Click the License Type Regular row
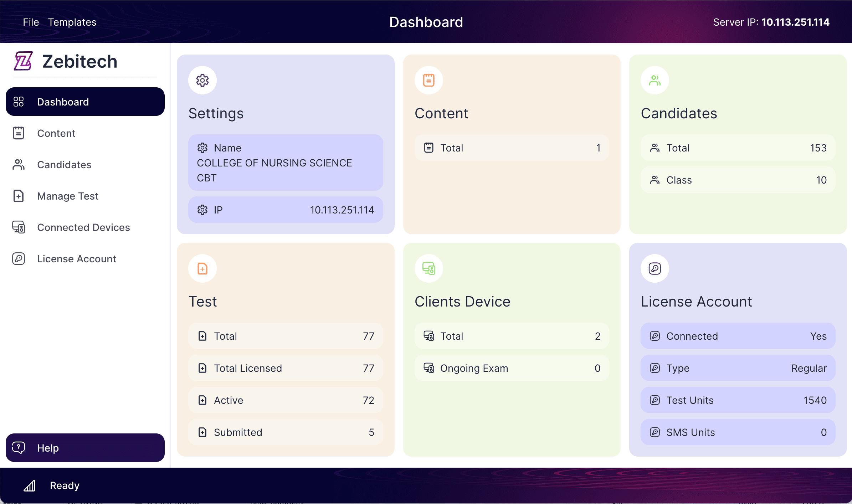Image resolution: width=852 pixels, height=504 pixels. (x=738, y=368)
